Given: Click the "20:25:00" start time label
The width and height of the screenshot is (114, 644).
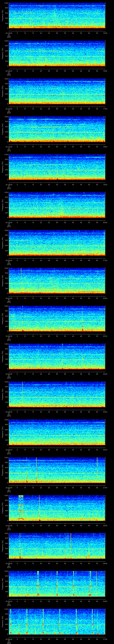Looking at the screenshot, I should (9, 450).
